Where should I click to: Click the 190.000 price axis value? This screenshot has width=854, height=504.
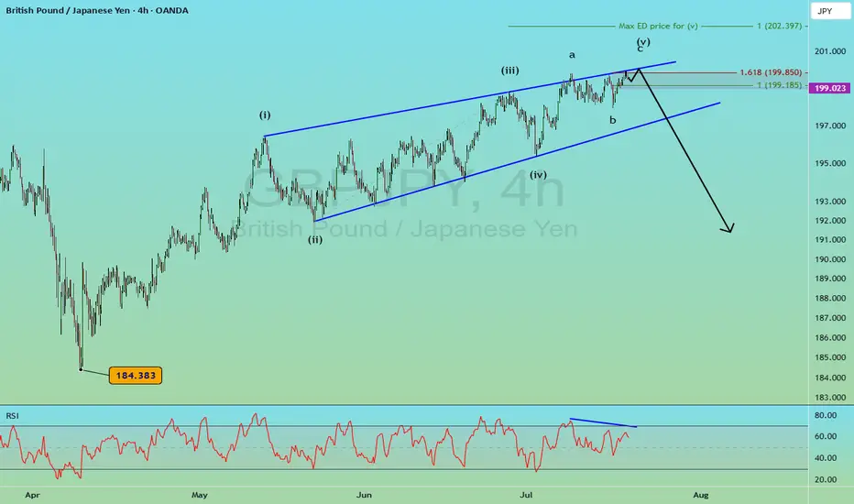830,259
